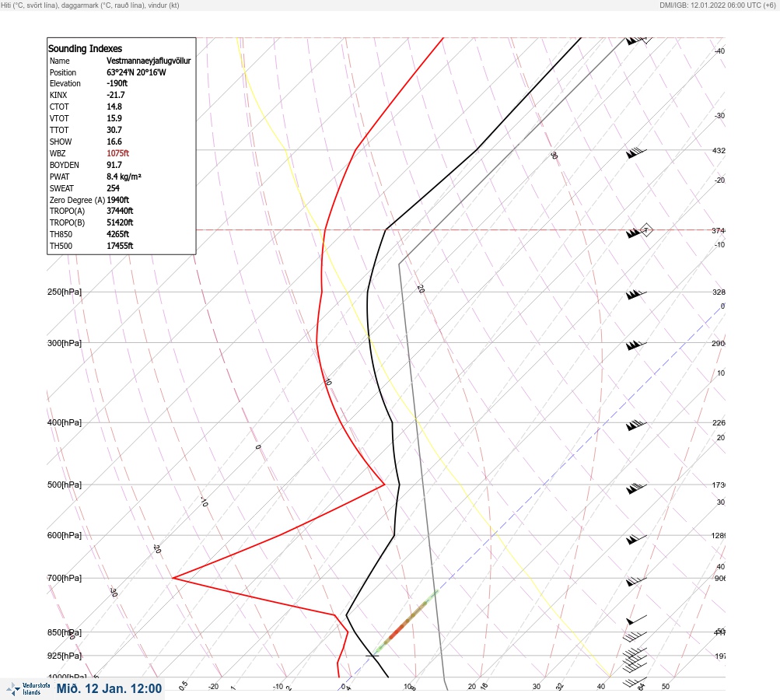The width and height of the screenshot is (780, 700).
Task: Click the '-40' label at the top right
Action: [719, 51]
